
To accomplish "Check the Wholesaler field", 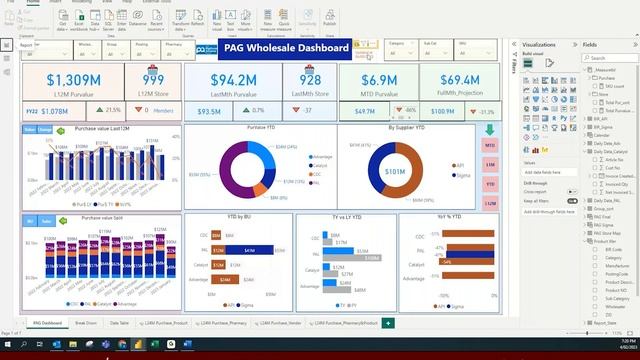I will (595, 307).
